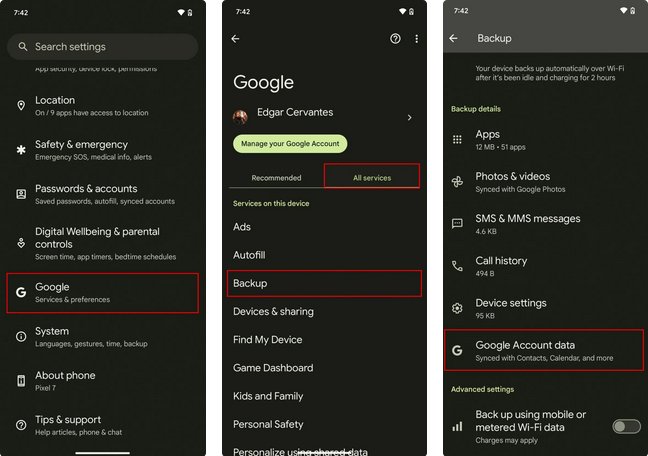Open Backup in services list
The image size is (648, 456).
[324, 283]
